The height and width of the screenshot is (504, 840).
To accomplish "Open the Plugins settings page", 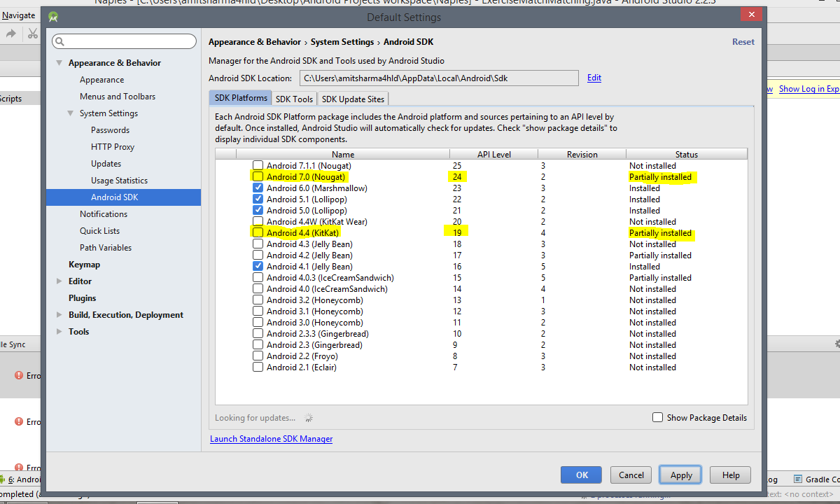I will click(83, 298).
